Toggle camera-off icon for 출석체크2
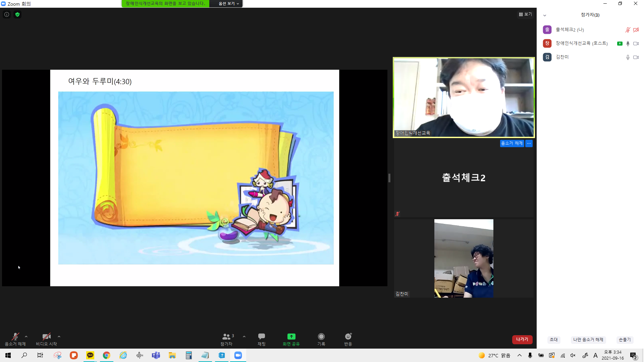This screenshot has width=644, height=362. point(636,30)
